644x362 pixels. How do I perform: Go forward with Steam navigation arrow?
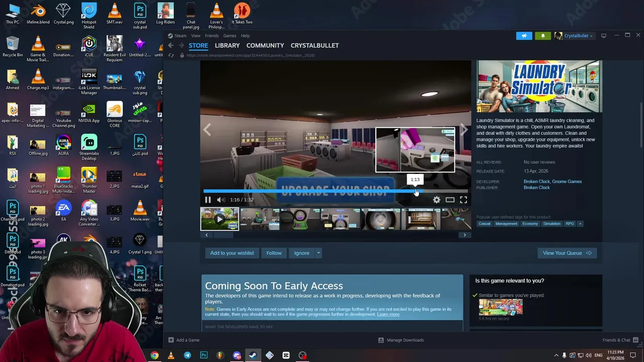click(x=181, y=45)
